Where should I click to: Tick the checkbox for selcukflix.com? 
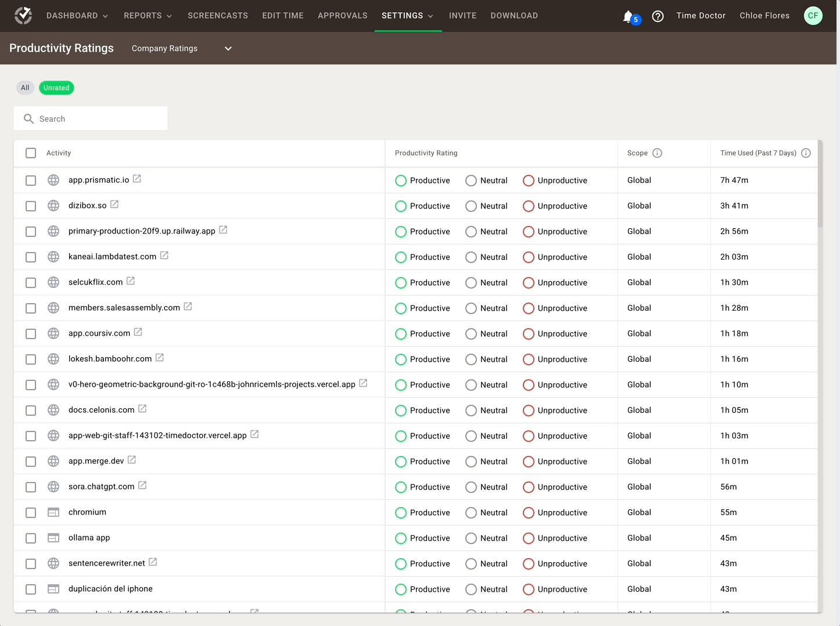tap(31, 283)
